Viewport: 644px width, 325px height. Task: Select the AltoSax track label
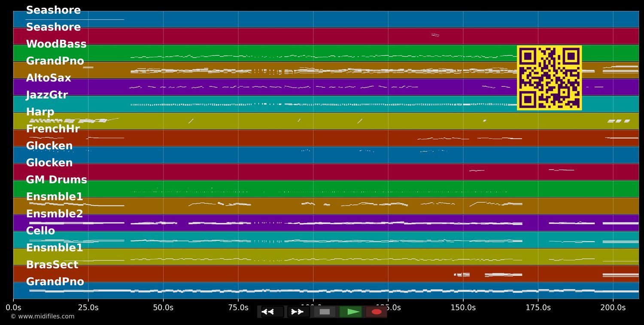click(49, 78)
